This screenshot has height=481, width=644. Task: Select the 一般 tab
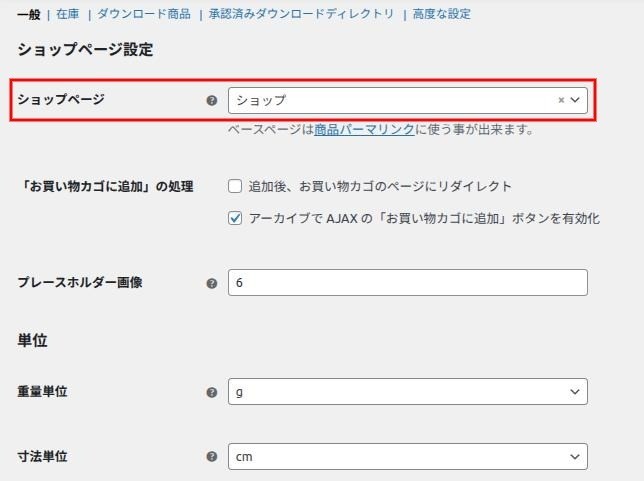[28, 14]
